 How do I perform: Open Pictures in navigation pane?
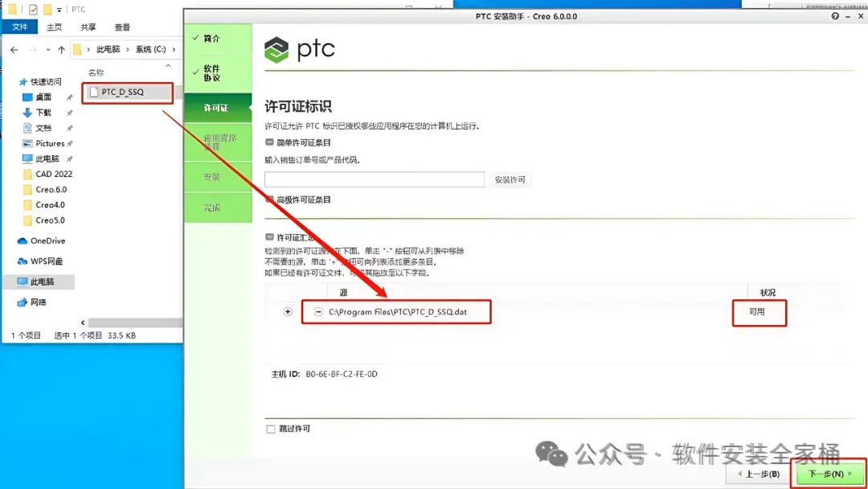pyautogui.click(x=43, y=143)
